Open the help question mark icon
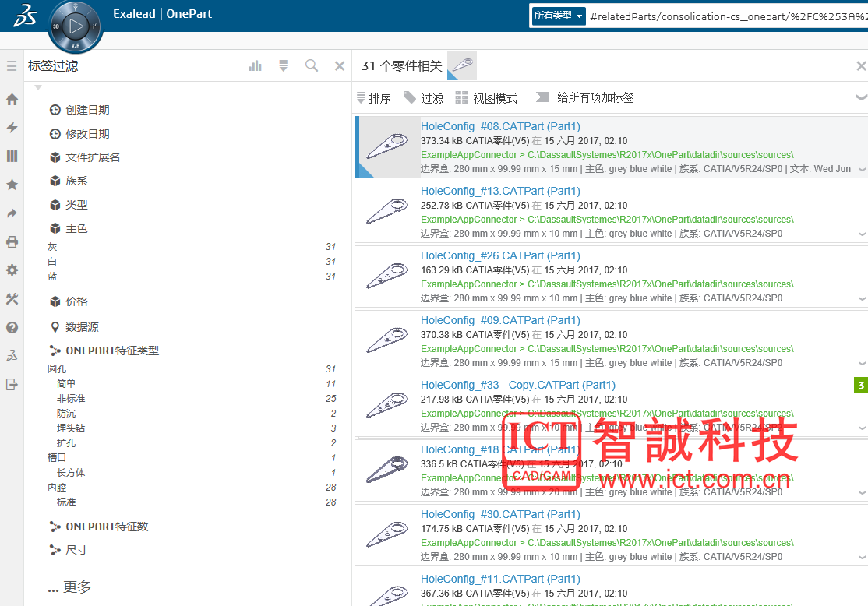868x606 pixels. coord(12,328)
